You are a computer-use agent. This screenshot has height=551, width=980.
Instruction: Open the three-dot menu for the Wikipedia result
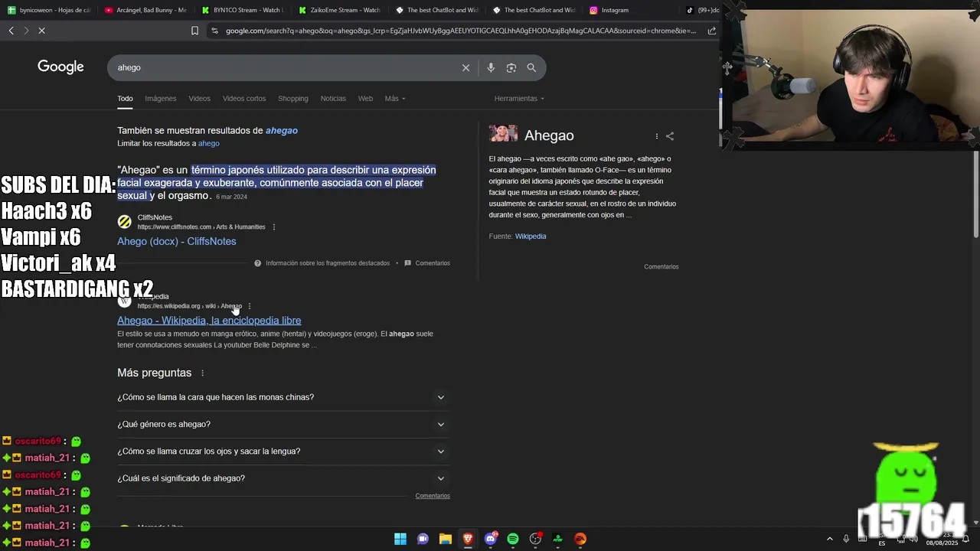[x=250, y=306]
